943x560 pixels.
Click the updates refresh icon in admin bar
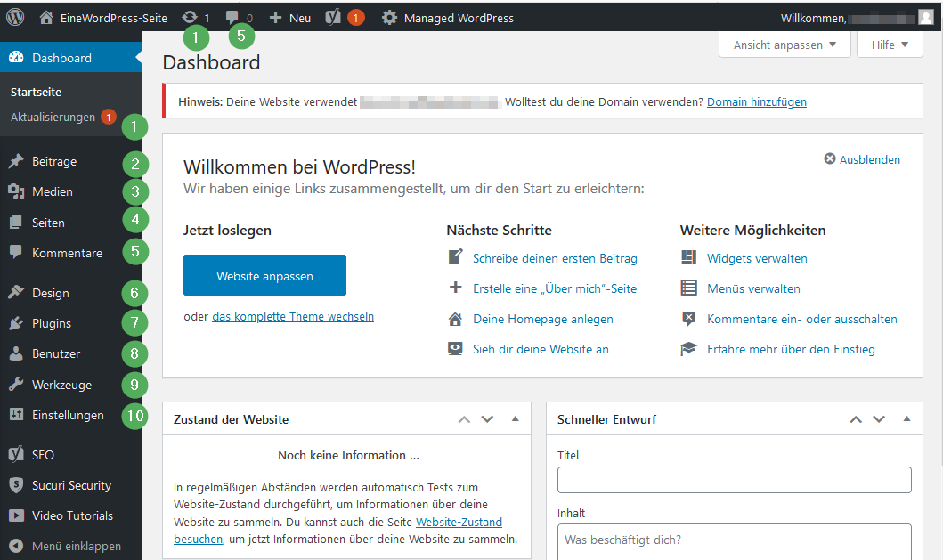point(190,18)
